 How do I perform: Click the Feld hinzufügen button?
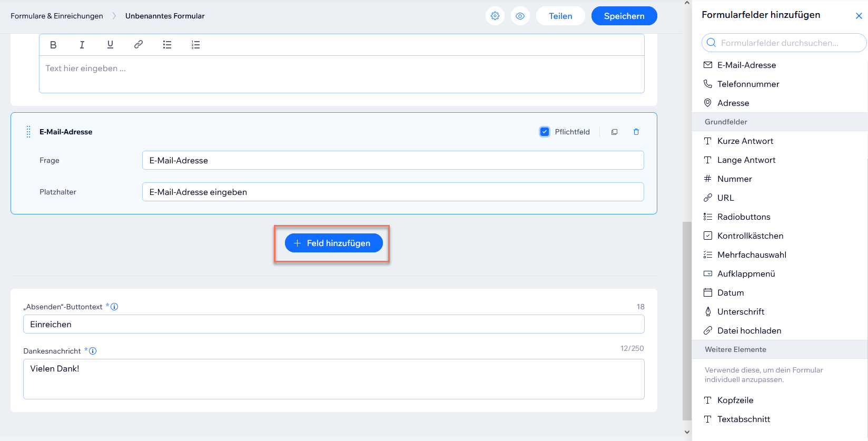pos(334,243)
